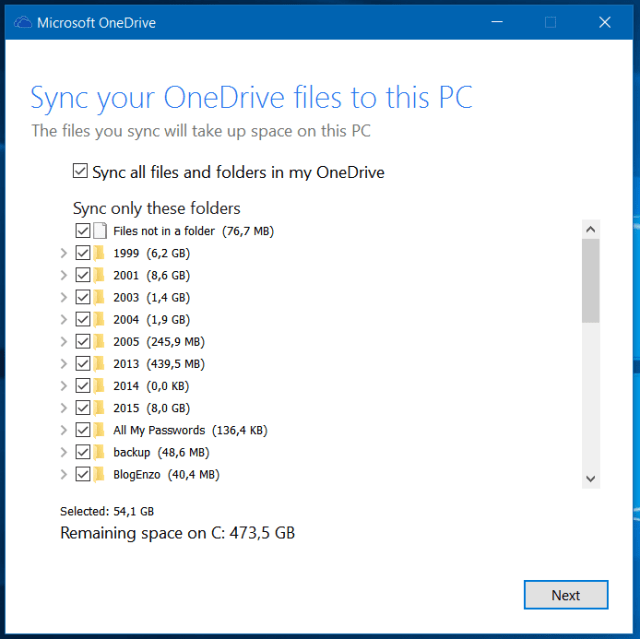640x639 pixels.
Task: Click the folder list scroll down arrow
Action: pos(590,479)
